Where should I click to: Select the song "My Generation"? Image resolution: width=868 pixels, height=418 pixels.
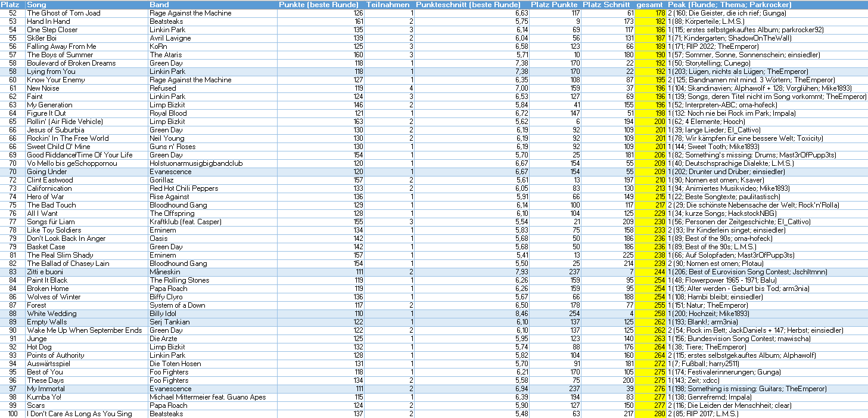87,105
